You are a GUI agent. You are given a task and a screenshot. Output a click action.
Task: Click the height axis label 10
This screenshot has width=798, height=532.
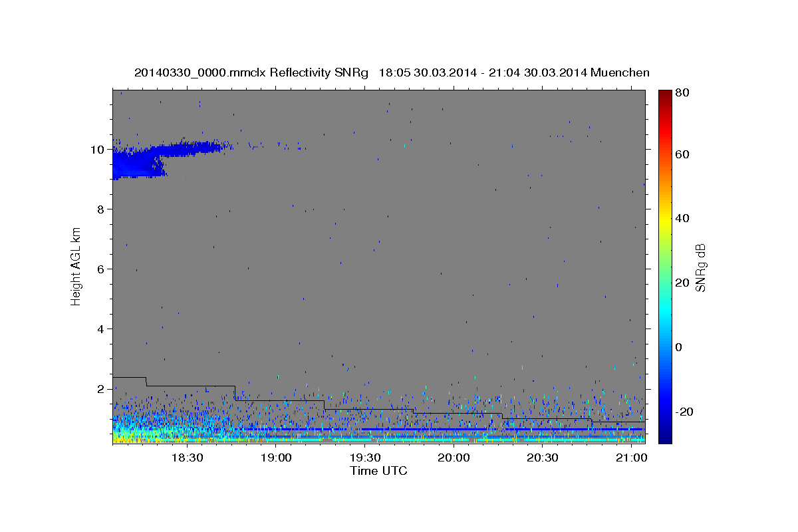click(x=96, y=150)
